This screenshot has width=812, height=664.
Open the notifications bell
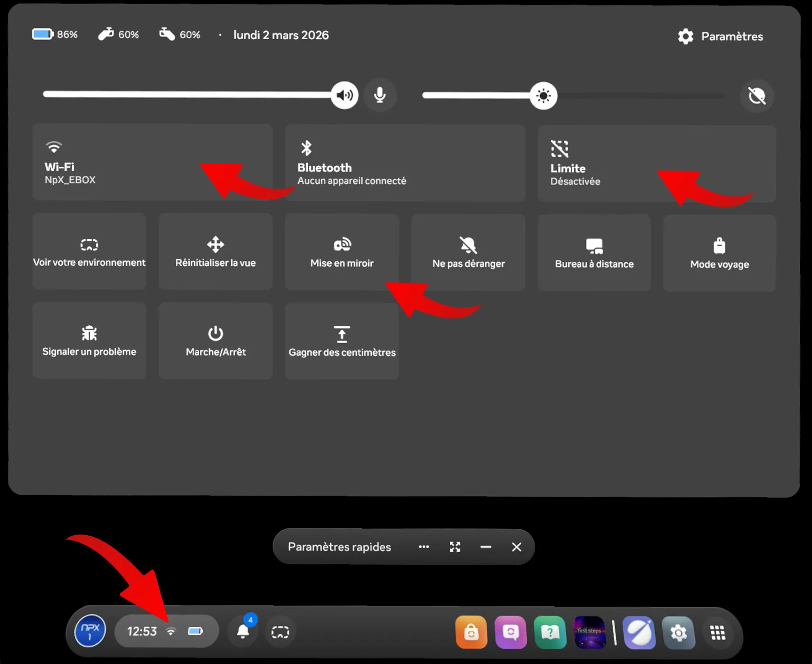click(243, 631)
